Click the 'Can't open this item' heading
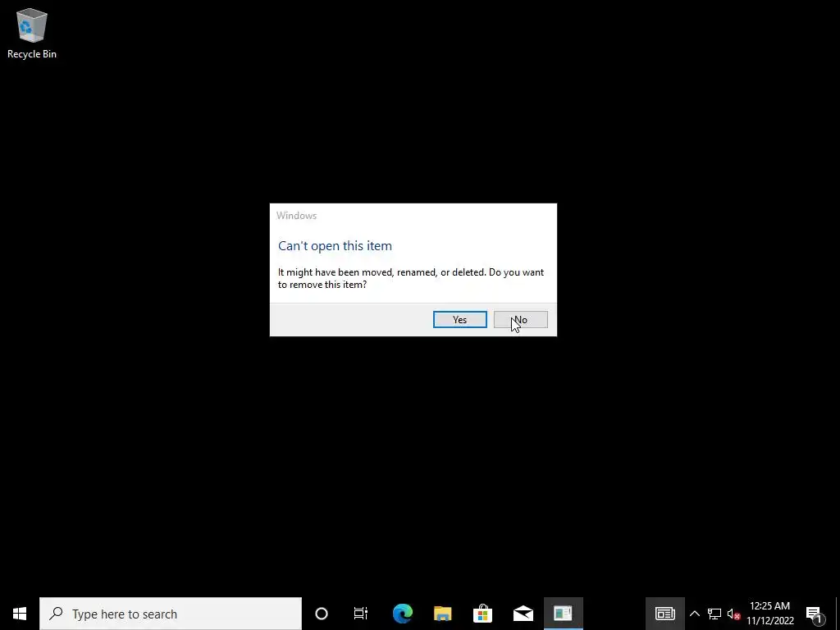 pos(335,246)
